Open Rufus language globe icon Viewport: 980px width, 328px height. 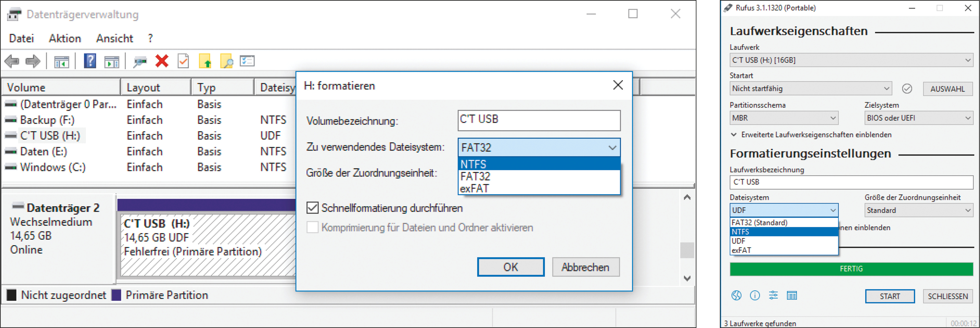[736, 295]
